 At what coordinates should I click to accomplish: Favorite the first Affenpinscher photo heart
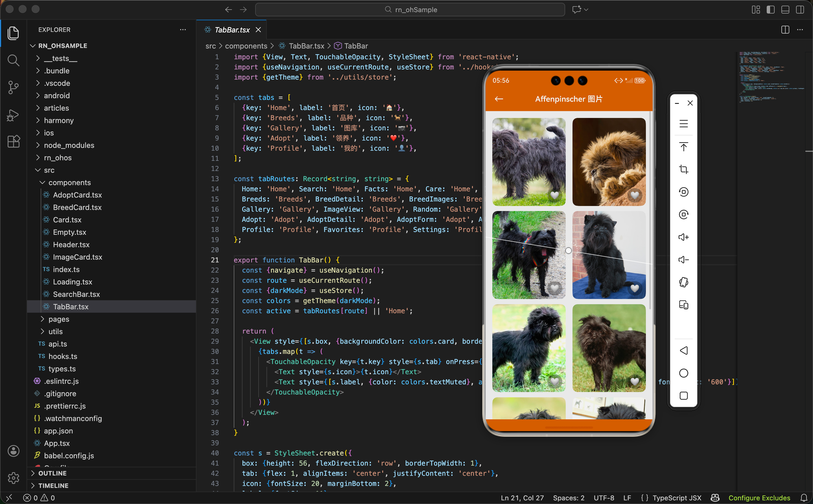[554, 195]
